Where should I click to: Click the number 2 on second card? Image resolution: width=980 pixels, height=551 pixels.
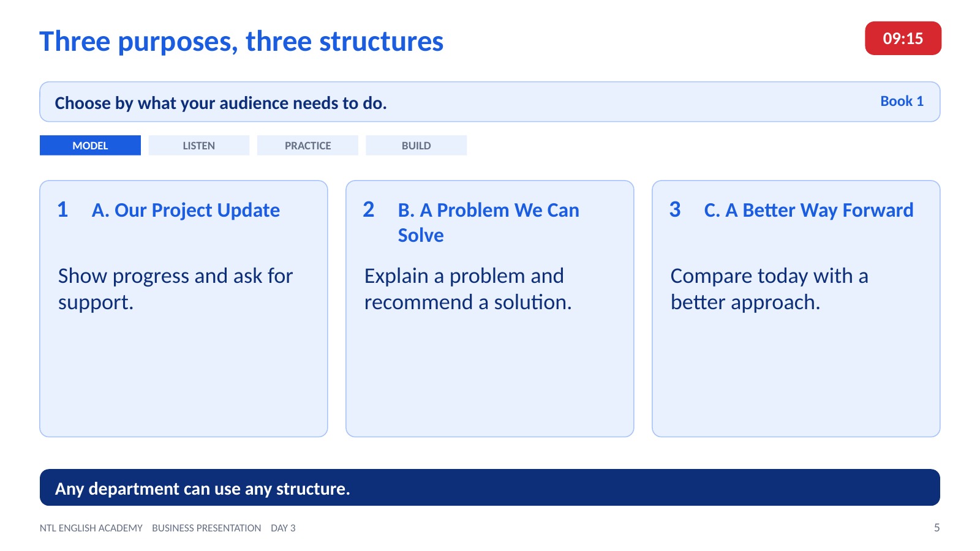coord(369,210)
